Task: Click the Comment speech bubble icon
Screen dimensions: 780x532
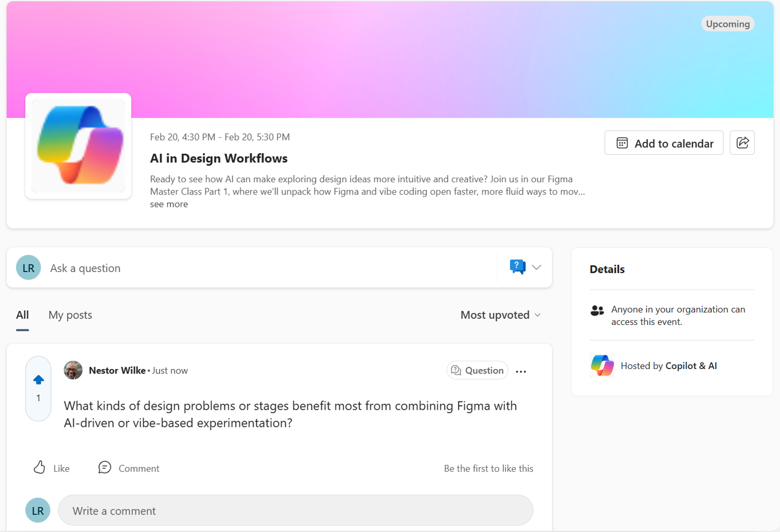Action: pos(105,468)
